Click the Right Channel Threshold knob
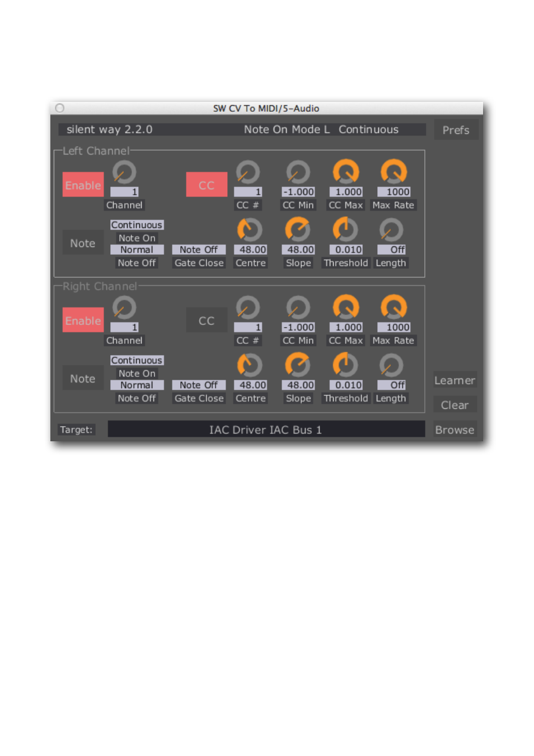 345,366
